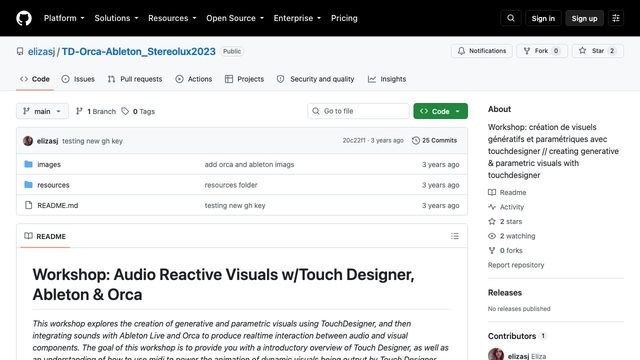The image size is (640, 360).
Task: Open the Contributors heading link
Action: [517, 336]
